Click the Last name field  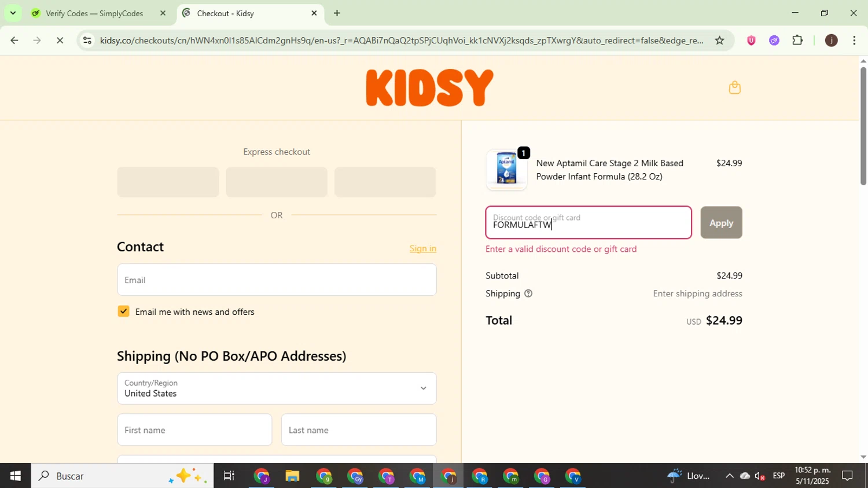(x=359, y=430)
